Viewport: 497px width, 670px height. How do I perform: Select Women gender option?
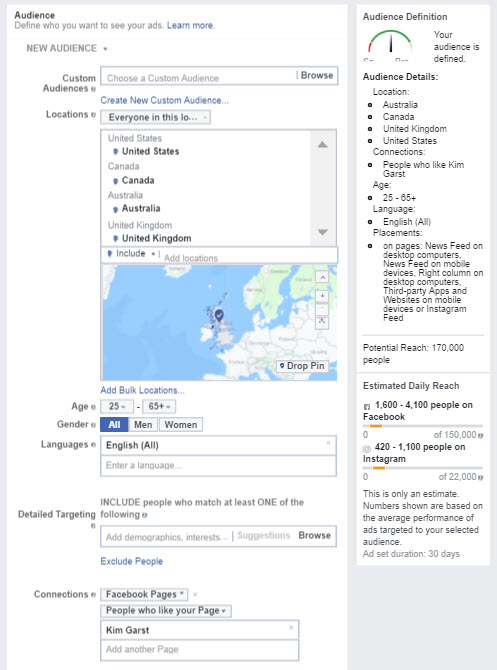coord(181,425)
